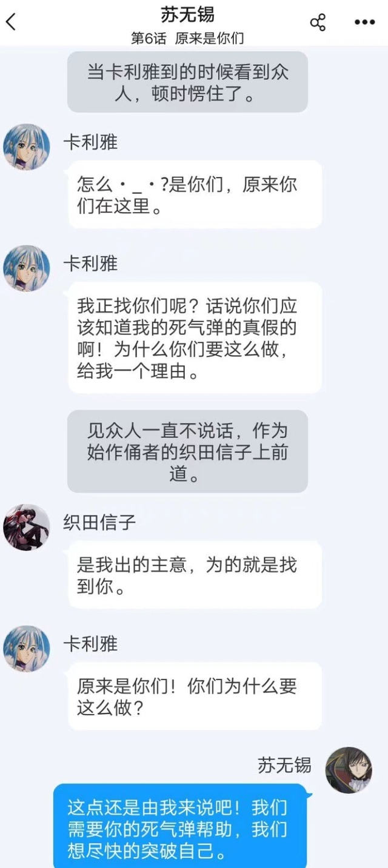Open the three-dot more options menu
Image resolution: width=388 pixels, height=868 pixels.
(x=364, y=22)
